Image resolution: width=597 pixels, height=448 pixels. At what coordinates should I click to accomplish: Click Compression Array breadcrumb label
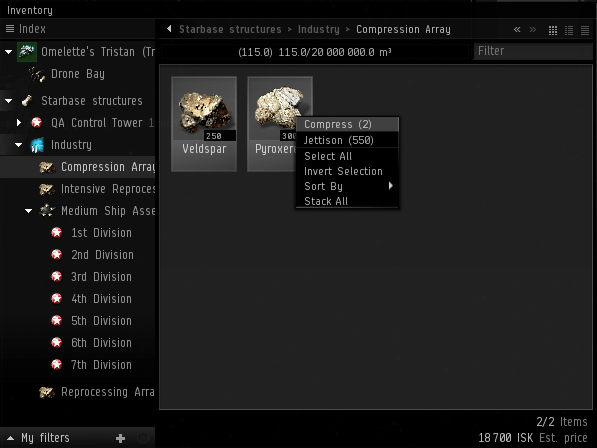tap(403, 29)
